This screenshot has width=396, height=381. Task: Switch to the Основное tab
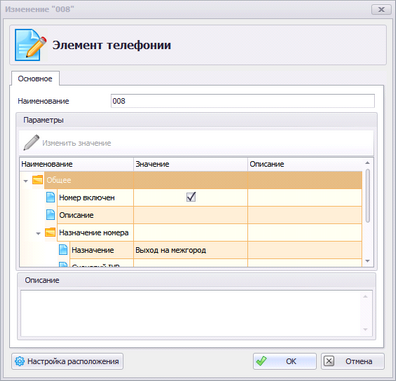[x=35, y=79]
